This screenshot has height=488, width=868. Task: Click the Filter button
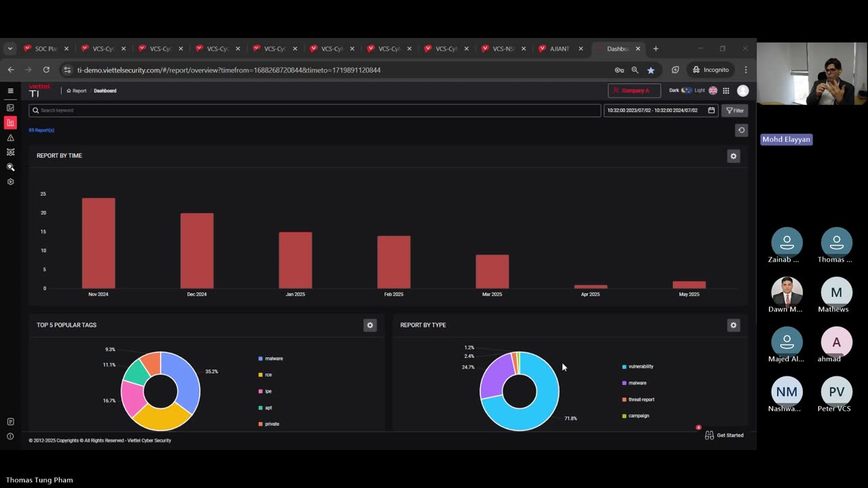(734, 110)
